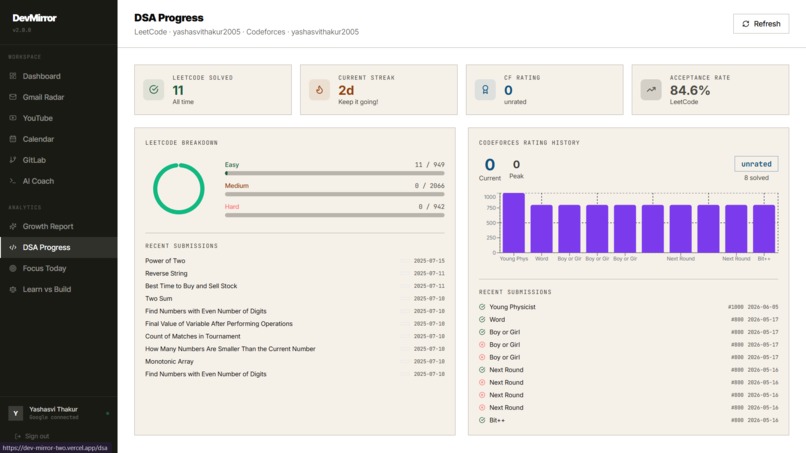Select the DSA Progress menu item
806x453 pixels.
point(59,247)
